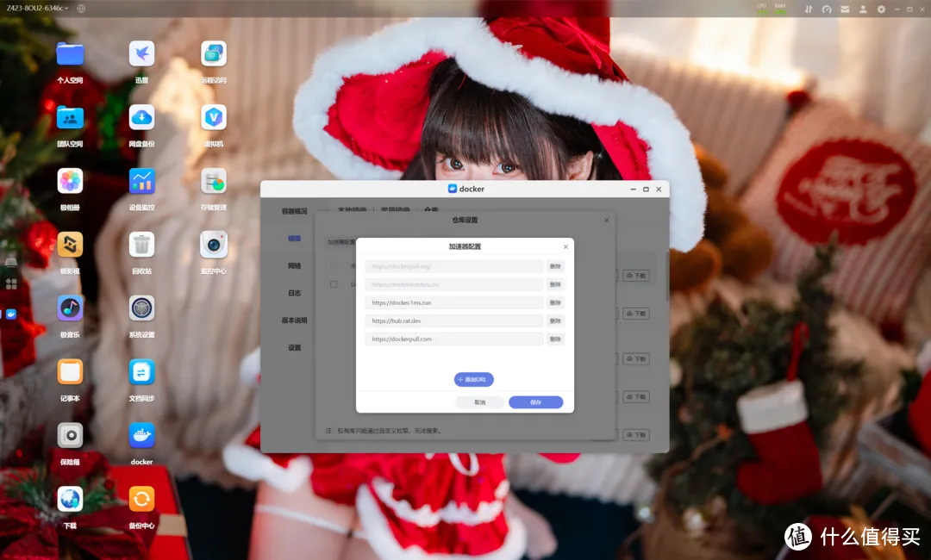
Task: Open the user account icon in the top bar
Action: pyautogui.click(x=863, y=9)
